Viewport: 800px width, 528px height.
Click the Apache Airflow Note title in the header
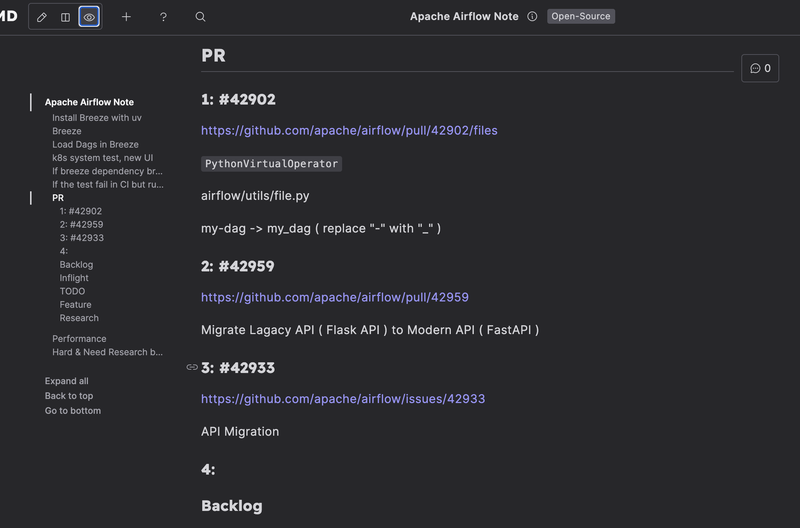pyautogui.click(x=464, y=16)
